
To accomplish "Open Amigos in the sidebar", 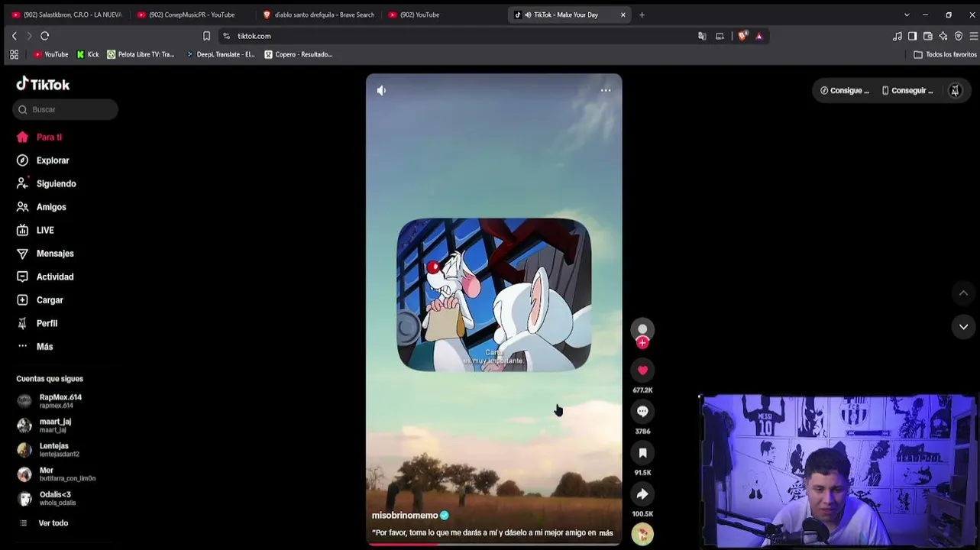I will (x=41, y=207).
